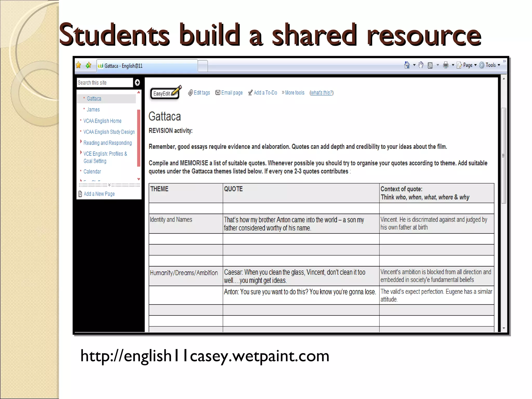Open a new blank tab
532x399 pixels.
point(203,66)
